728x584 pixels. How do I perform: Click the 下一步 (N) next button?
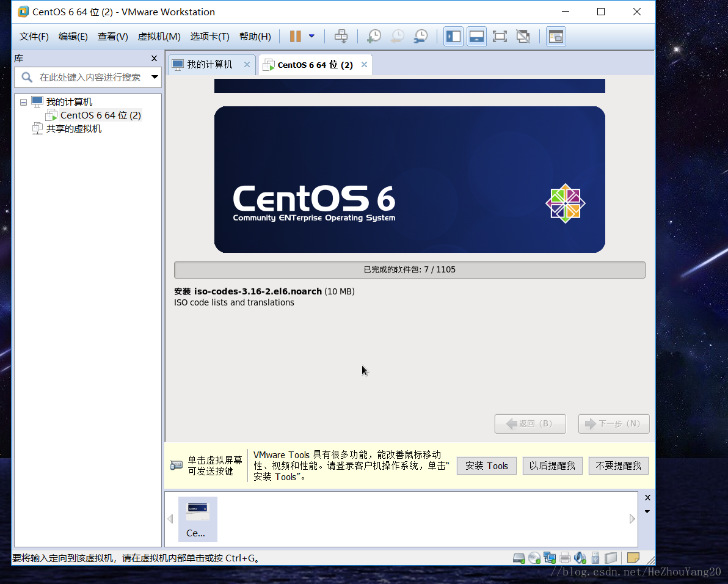click(x=614, y=424)
